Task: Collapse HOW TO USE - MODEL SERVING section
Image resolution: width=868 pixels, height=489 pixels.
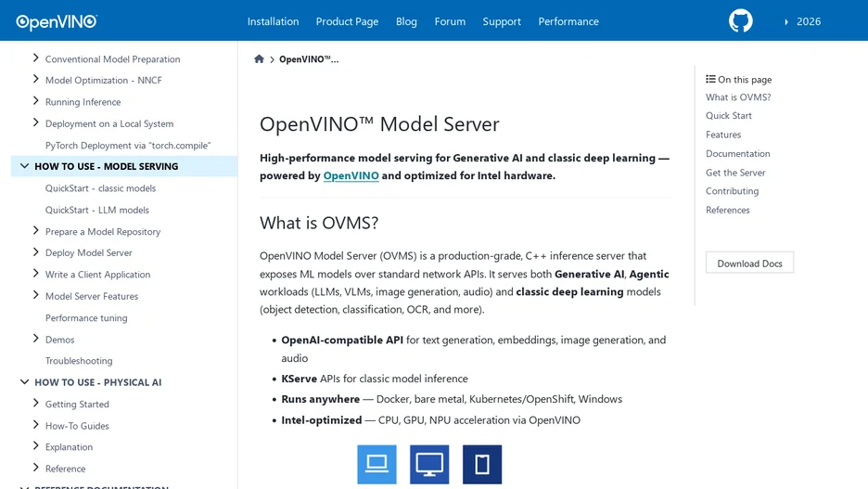Action: [24, 165]
